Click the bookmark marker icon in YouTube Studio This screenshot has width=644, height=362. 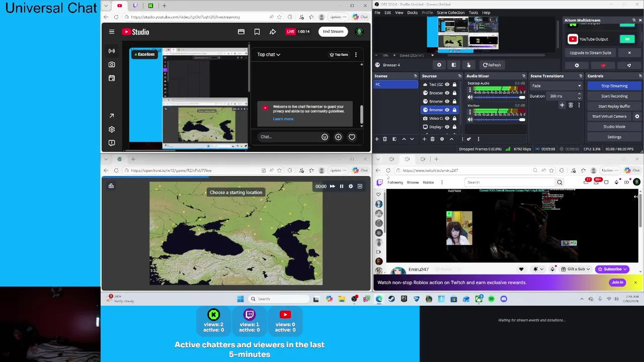click(x=257, y=32)
